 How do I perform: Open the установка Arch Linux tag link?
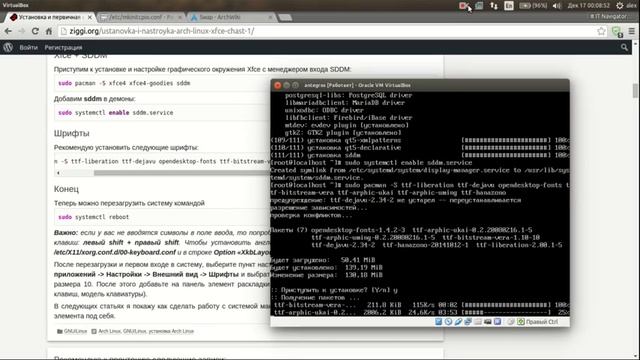[171, 331]
